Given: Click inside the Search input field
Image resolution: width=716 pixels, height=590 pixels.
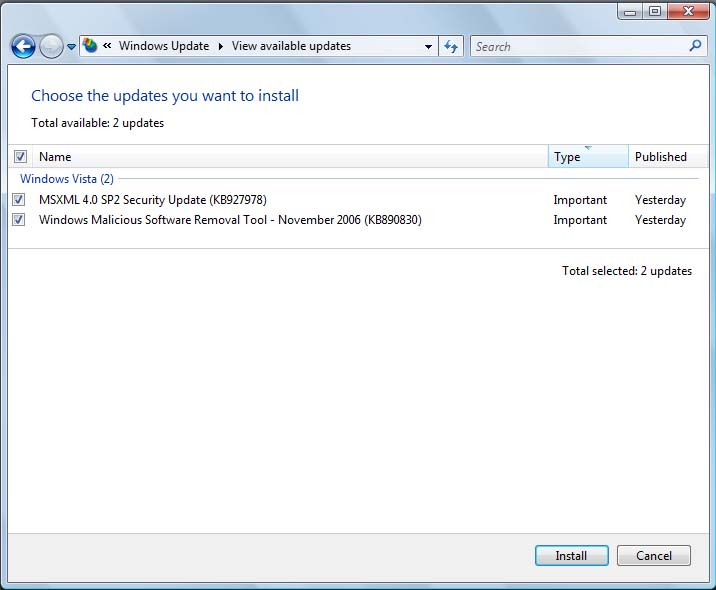Looking at the screenshot, I should coord(578,46).
